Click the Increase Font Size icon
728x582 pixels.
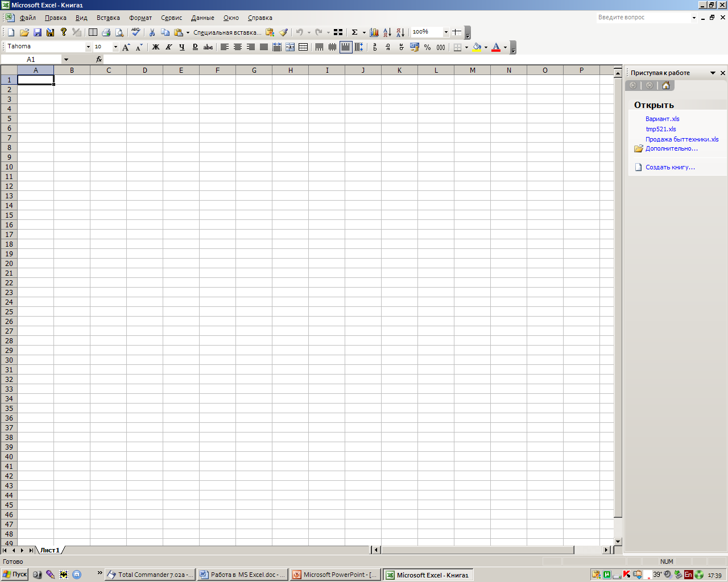[x=126, y=47]
